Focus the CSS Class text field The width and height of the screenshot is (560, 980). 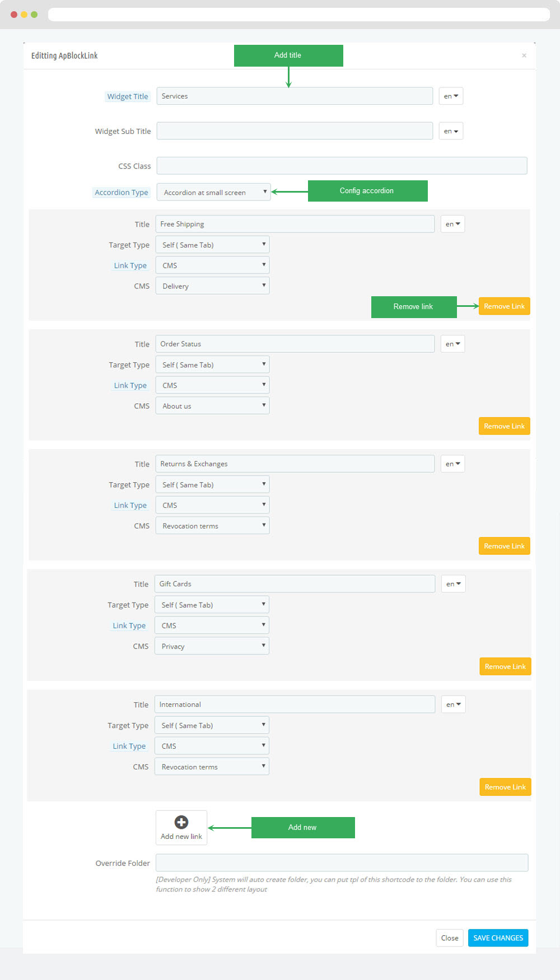pos(342,166)
